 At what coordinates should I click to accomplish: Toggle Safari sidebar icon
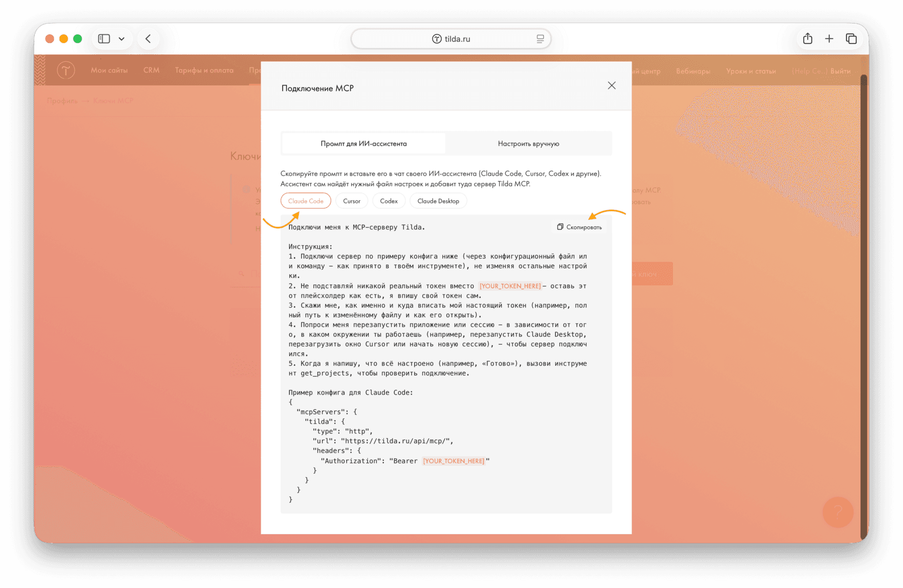(x=104, y=39)
